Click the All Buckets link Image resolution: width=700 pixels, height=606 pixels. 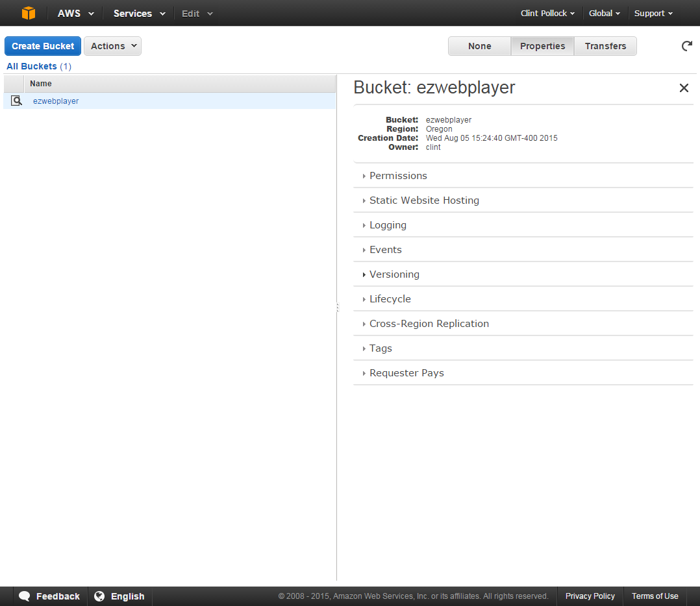32,66
